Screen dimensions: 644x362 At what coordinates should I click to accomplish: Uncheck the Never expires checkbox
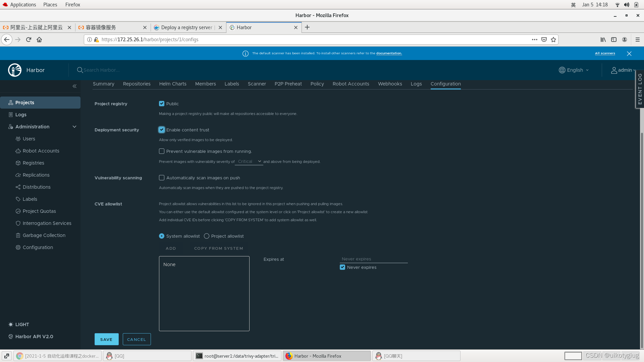342,267
